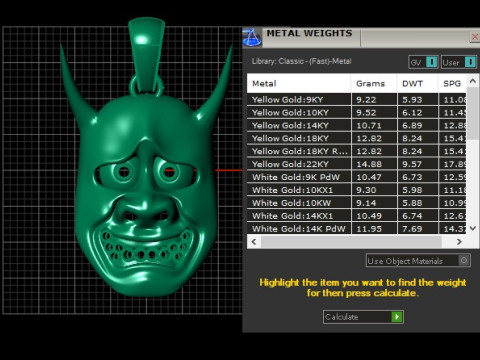Click the SPG column header
The image size is (480, 360).
[452, 83]
